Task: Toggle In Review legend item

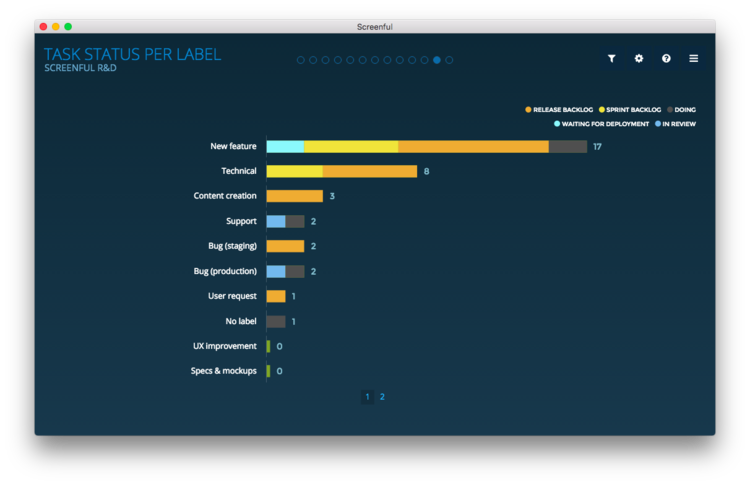Action: [675, 124]
